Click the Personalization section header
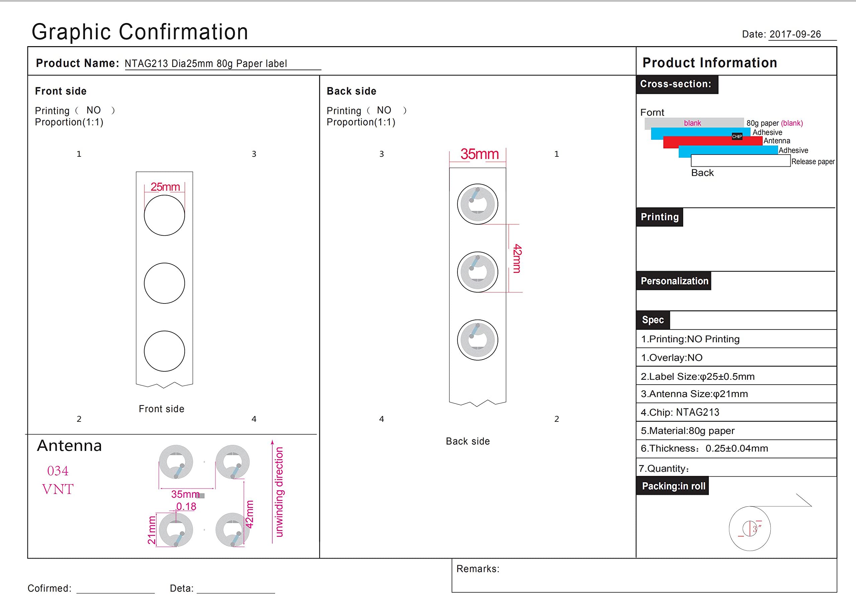 click(x=674, y=281)
